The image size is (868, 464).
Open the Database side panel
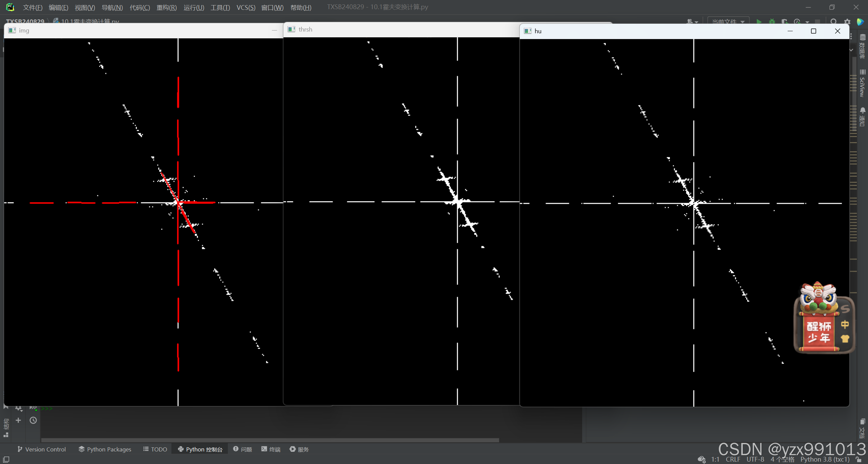pos(863,46)
